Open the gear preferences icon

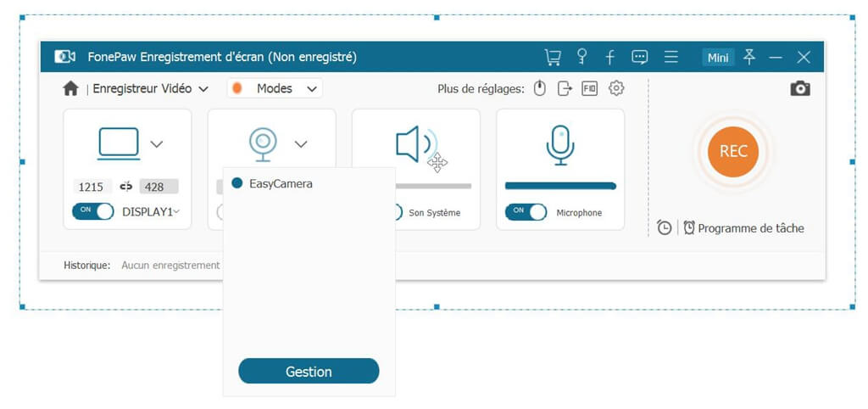(616, 88)
